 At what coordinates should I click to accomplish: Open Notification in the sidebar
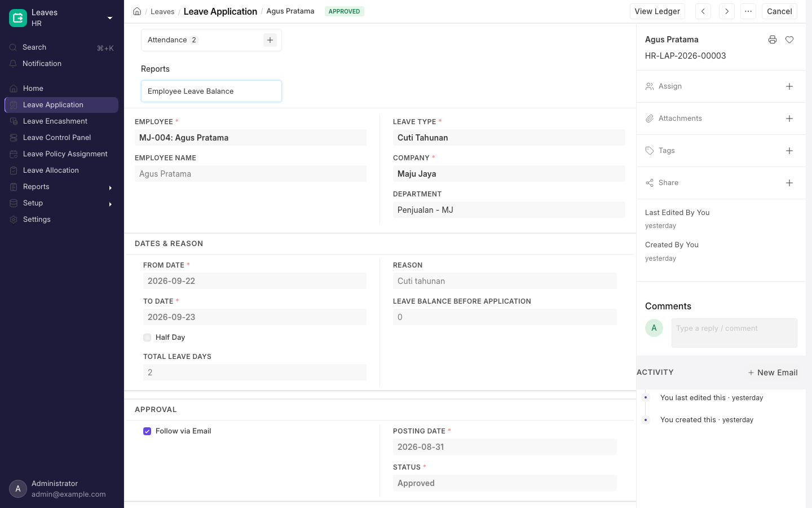(x=62, y=64)
